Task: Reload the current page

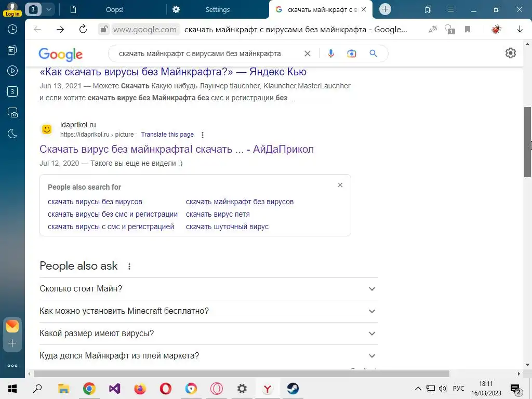Action: [x=83, y=29]
